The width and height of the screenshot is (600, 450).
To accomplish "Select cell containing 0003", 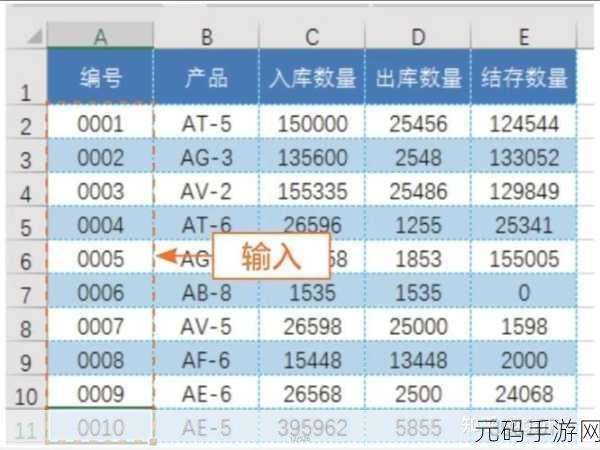I will point(100,189).
